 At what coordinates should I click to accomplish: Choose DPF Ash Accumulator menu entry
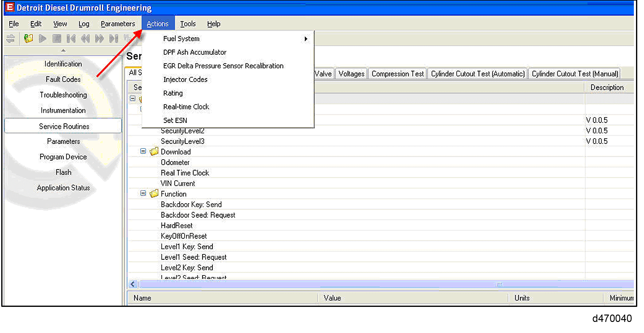(195, 52)
